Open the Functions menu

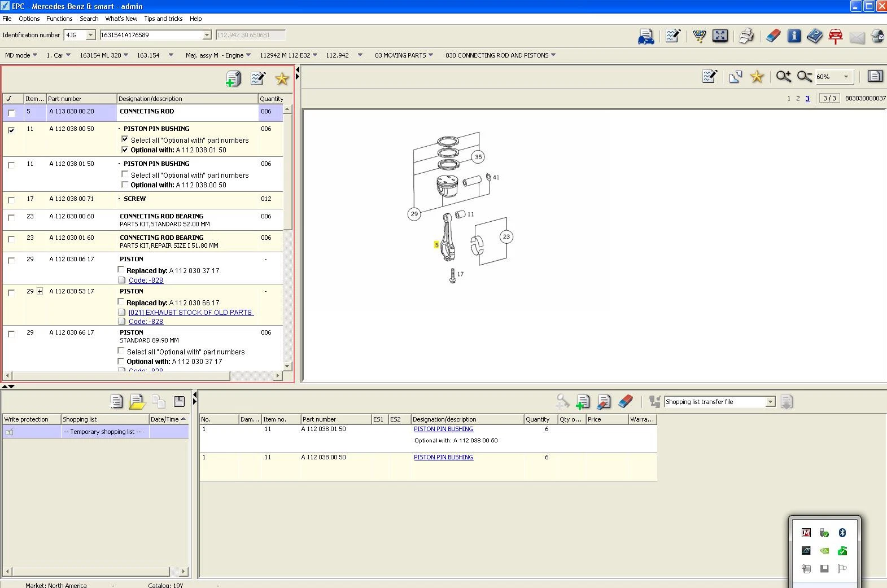(x=59, y=19)
